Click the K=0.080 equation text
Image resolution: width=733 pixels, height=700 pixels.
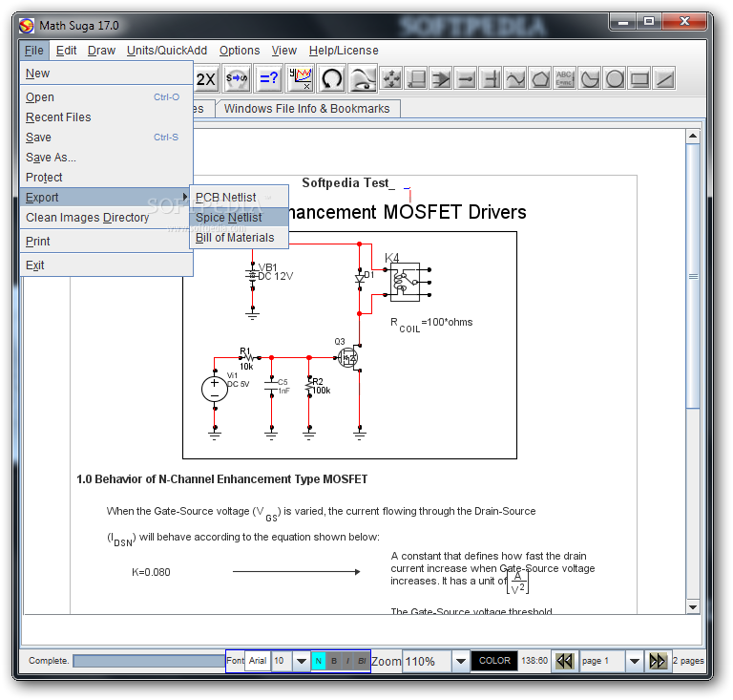coord(151,572)
